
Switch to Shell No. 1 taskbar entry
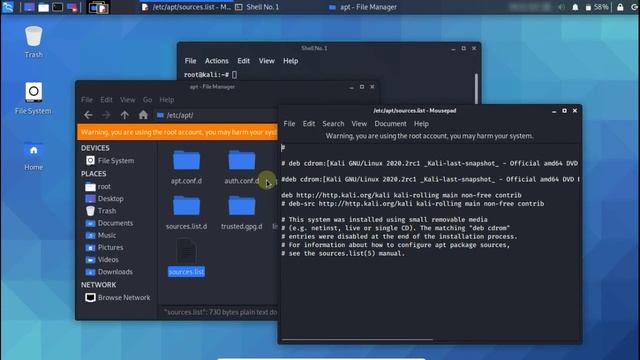tap(258, 7)
